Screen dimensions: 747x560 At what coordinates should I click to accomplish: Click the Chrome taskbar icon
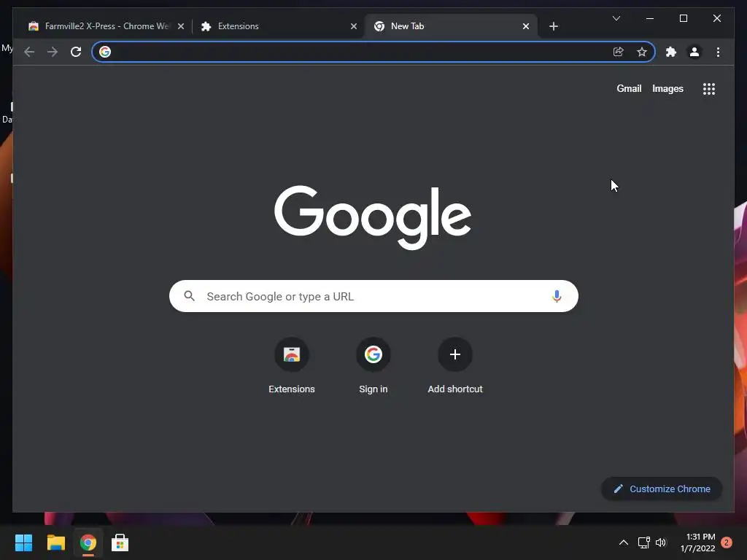[x=88, y=542]
